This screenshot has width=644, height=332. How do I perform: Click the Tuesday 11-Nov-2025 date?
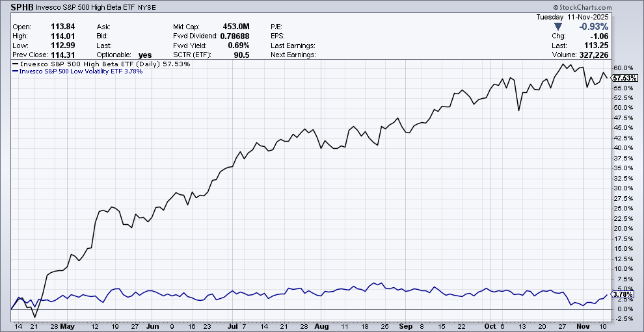pos(572,18)
